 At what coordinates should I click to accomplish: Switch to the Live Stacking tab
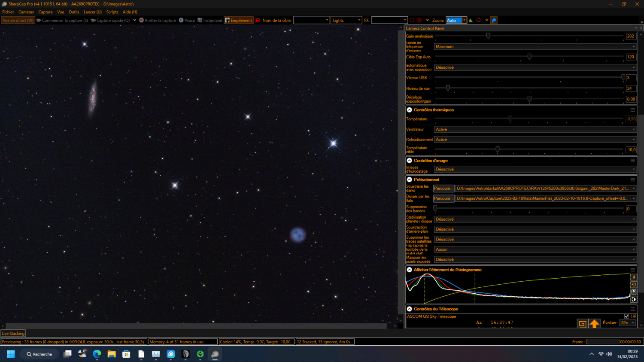pyautogui.click(x=13, y=333)
